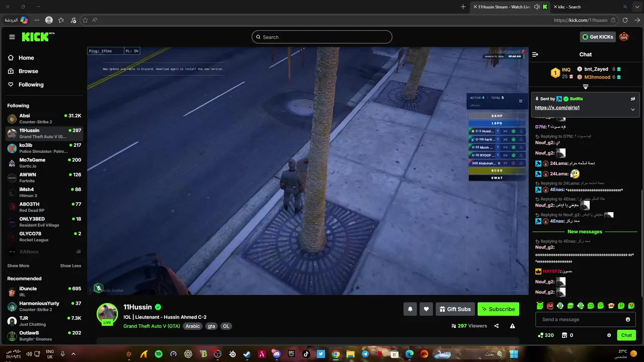The width and height of the screenshot is (644, 362).
Task: Click the Get KICKs button
Action: coord(598,37)
